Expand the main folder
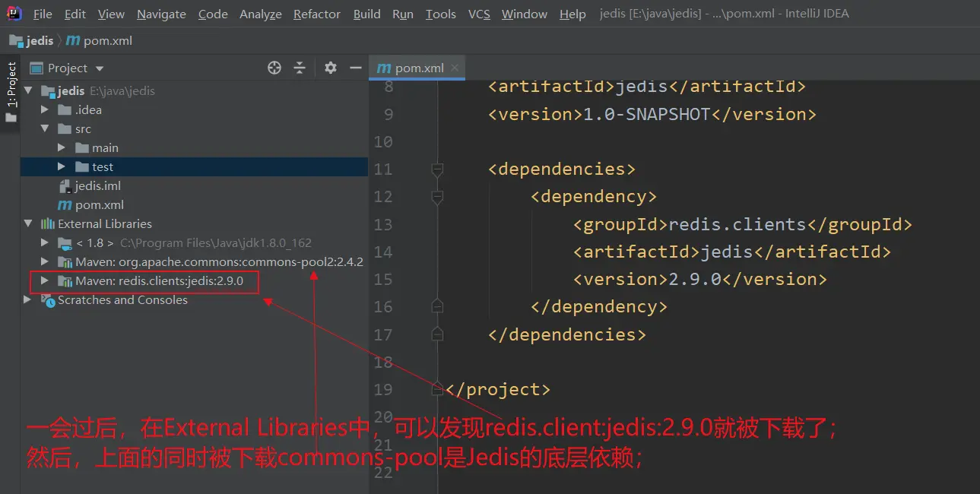This screenshot has width=980, height=494. coord(62,148)
